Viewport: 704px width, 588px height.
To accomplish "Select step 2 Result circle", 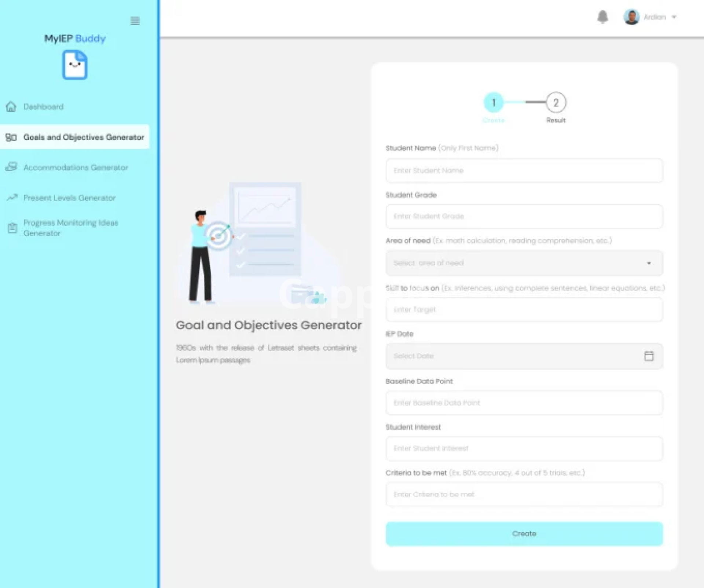I will 555,103.
